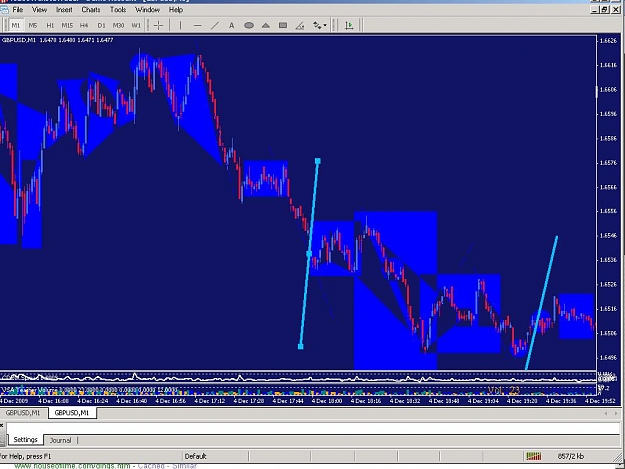The width and height of the screenshot is (625, 469).
Task: Select the Triangle shape tool
Action: pyautogui.click(x=266, y=26)
